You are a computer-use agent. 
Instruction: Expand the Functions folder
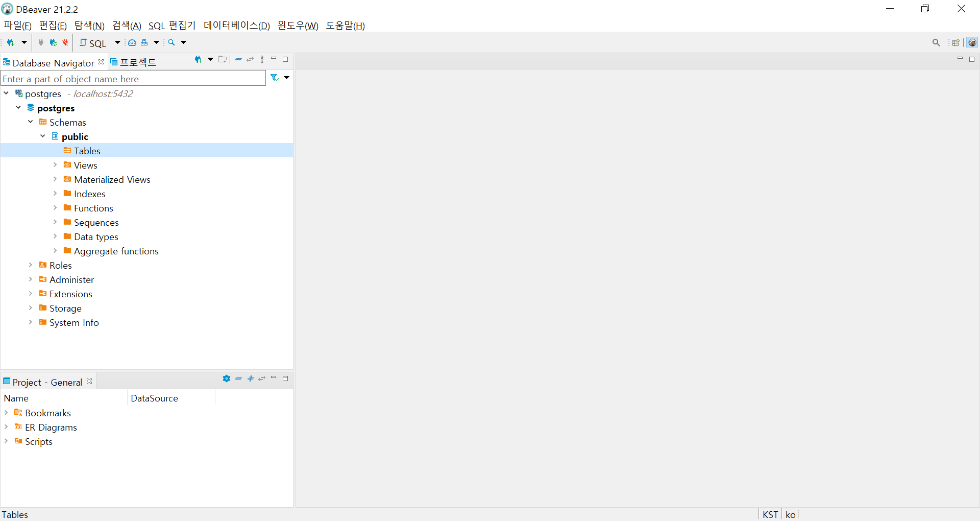click(55, 208)
